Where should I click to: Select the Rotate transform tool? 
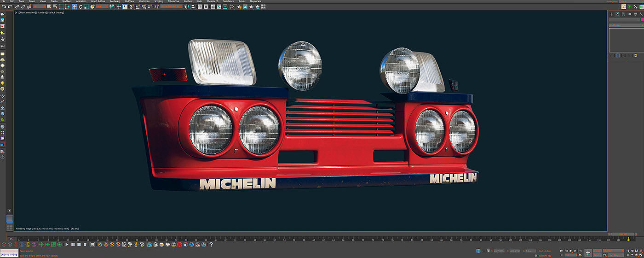[x=80, y=7]
